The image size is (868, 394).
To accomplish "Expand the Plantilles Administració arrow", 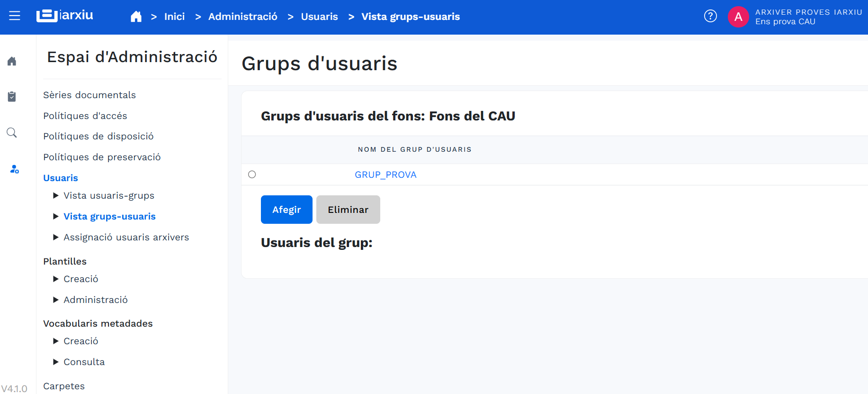I will 56,300.
